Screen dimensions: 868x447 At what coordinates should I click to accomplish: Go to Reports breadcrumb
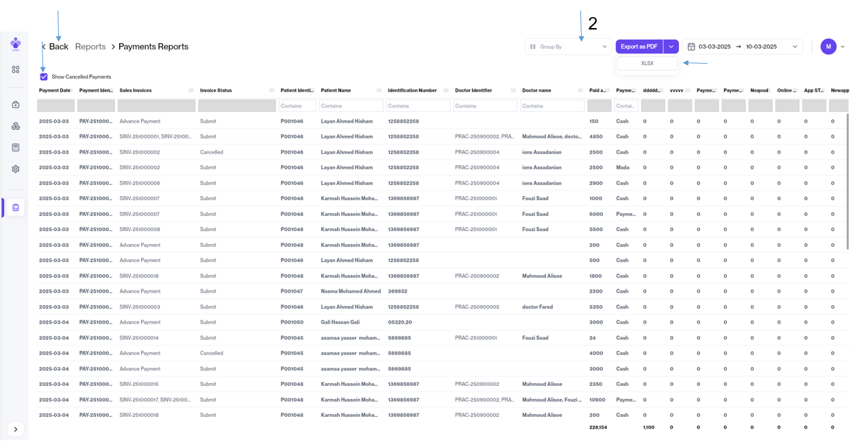tap(90, 47)
